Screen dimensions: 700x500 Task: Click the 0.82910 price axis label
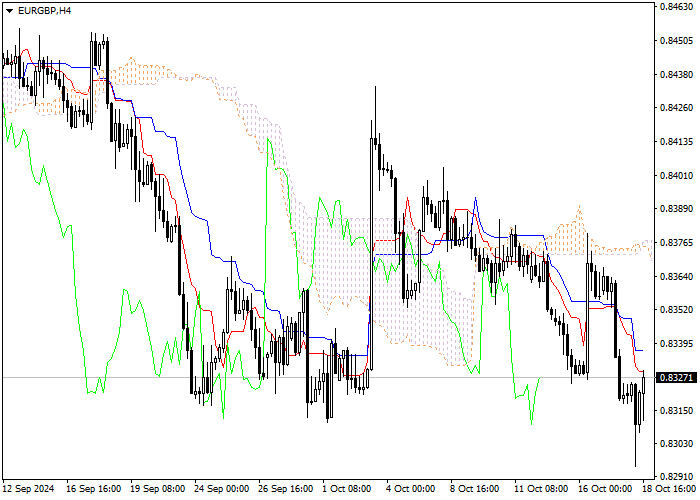point(676,477)
